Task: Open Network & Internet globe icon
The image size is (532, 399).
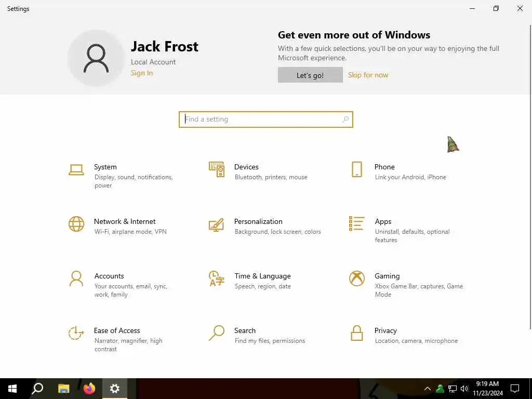Action: click(76, 224)
